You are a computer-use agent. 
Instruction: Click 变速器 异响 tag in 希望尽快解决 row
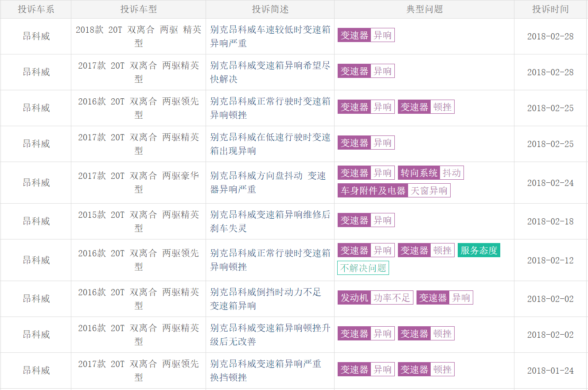tap(366, 71)
